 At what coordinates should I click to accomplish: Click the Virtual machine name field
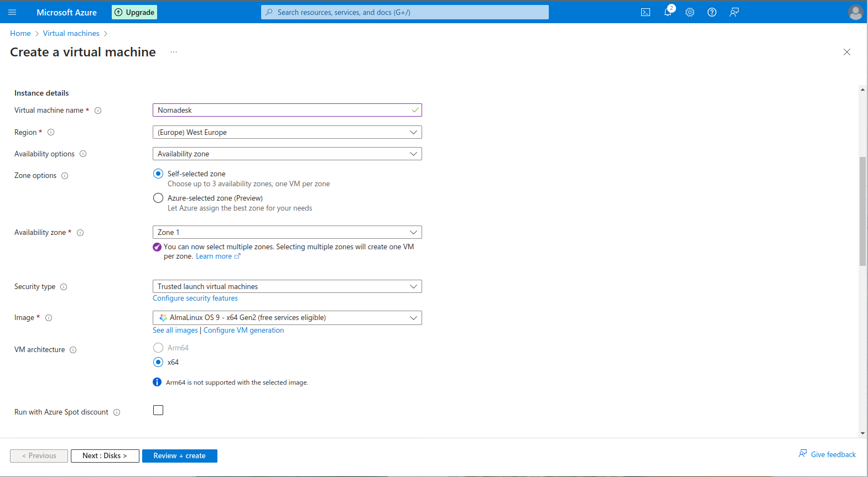coord(287,110)
